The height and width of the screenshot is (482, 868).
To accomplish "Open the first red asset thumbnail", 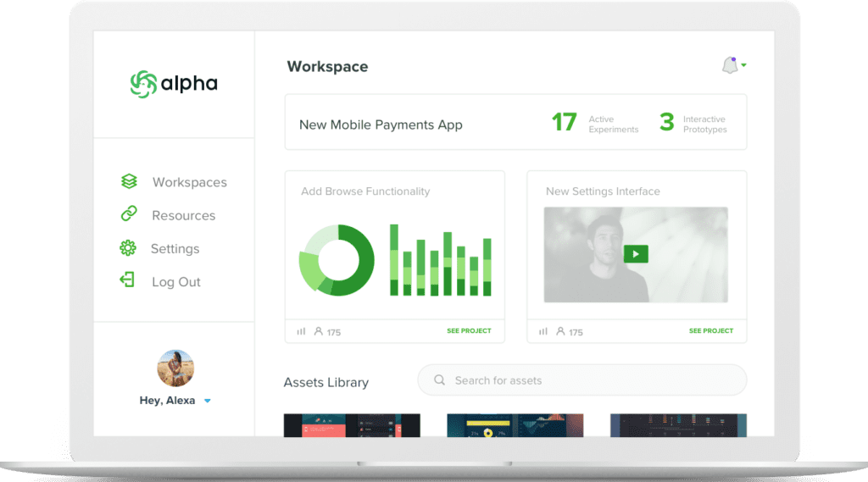I will click(352, 425).
